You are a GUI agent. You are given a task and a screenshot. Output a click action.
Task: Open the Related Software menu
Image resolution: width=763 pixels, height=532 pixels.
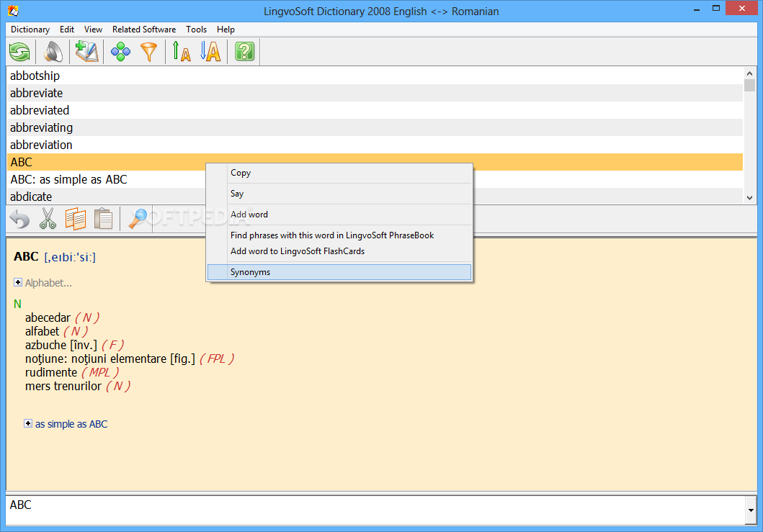[144, 30]
